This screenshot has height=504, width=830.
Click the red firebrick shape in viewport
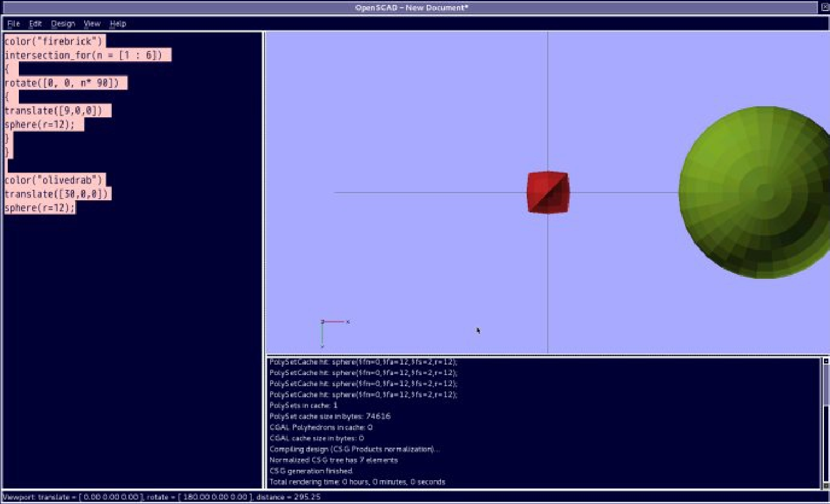point(547,192)
